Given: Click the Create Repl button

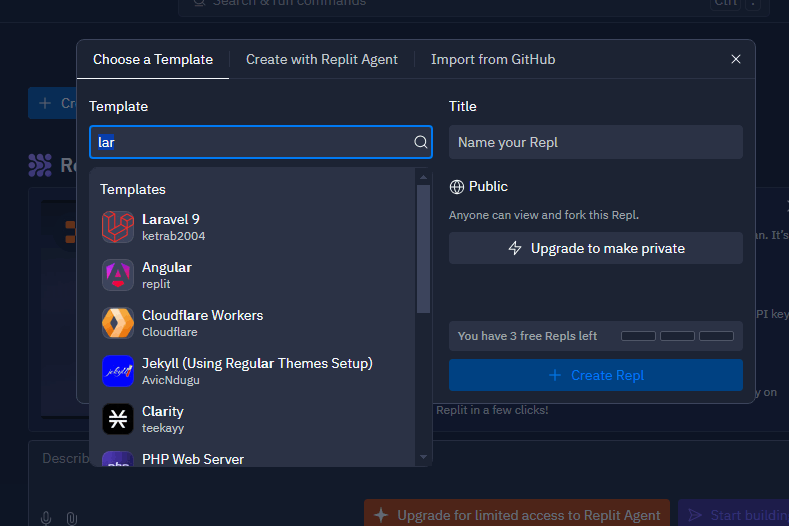Looking at the screenshot, I should (596, 375).
